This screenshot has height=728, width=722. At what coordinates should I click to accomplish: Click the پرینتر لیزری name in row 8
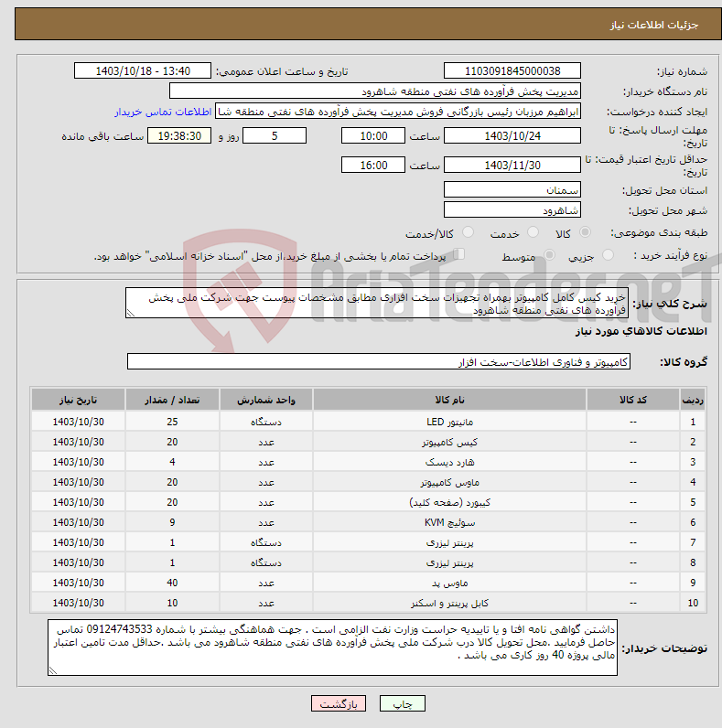[x=449, y=562]
